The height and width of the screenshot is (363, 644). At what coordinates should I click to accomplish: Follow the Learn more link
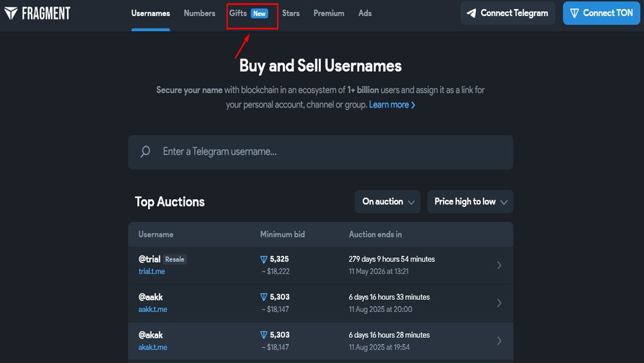click(x=392, y=104)
